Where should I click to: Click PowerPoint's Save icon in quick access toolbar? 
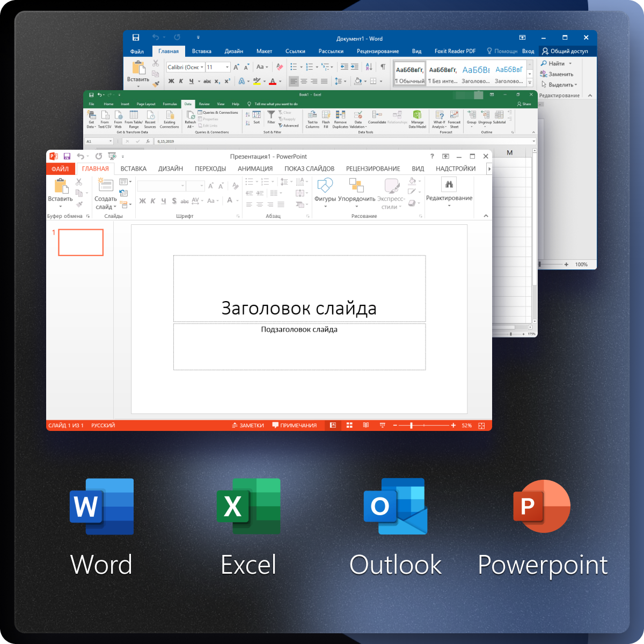pyautogui.click(x=67, y=156)
